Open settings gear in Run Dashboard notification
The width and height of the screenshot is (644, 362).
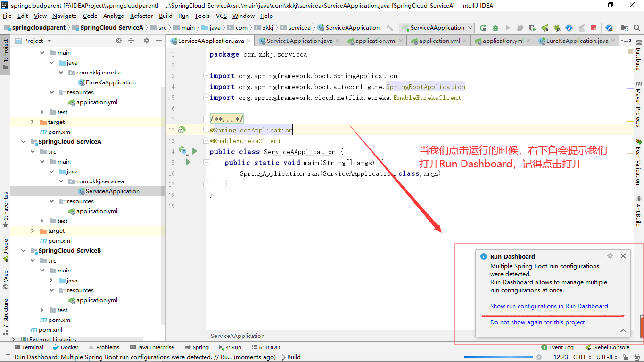(x=610, y=256)
